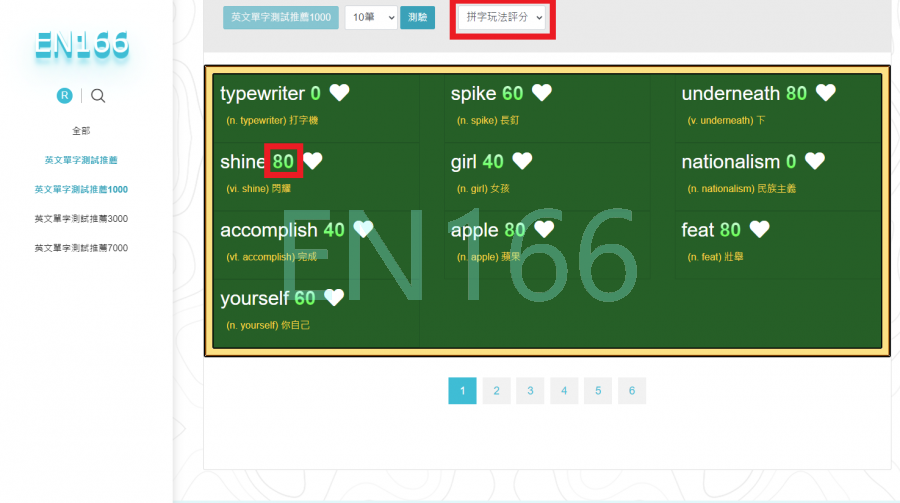Select 全部 in the sidebar

81,130
